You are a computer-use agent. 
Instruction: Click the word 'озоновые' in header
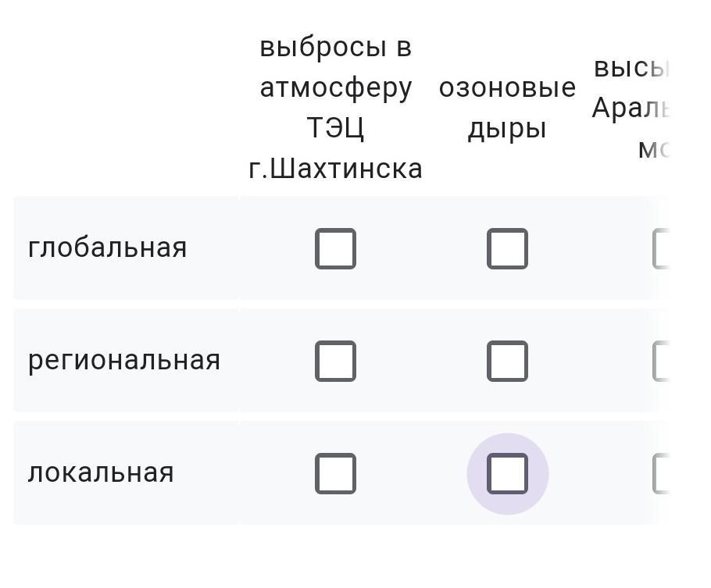(x=507, y=87)
